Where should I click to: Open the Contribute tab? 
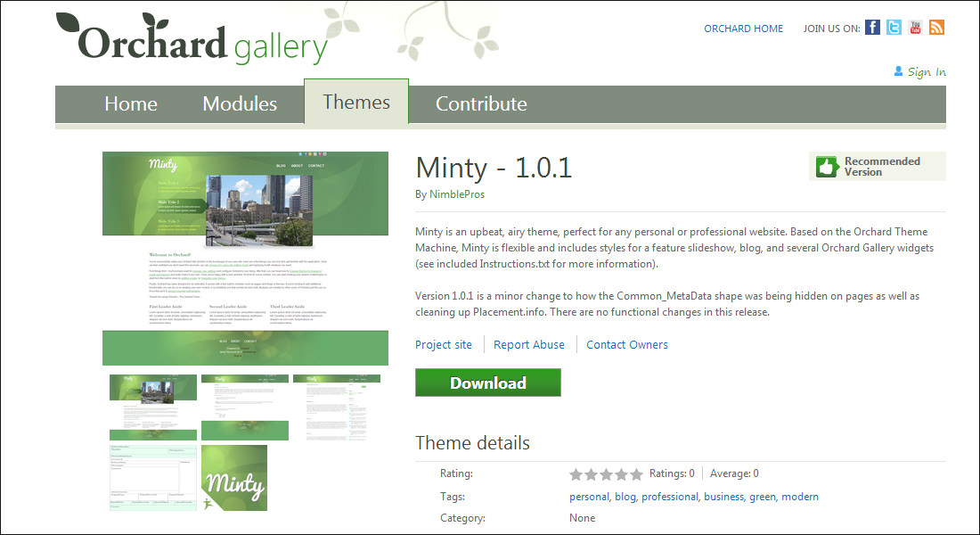(x=481, y=103)
